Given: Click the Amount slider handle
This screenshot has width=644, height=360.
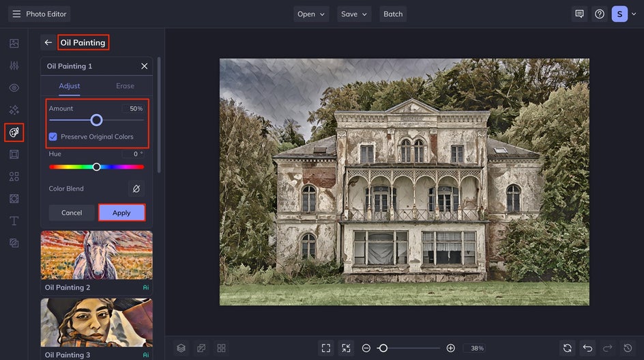Looking at the screenshot, I should [x=96, y=120].
